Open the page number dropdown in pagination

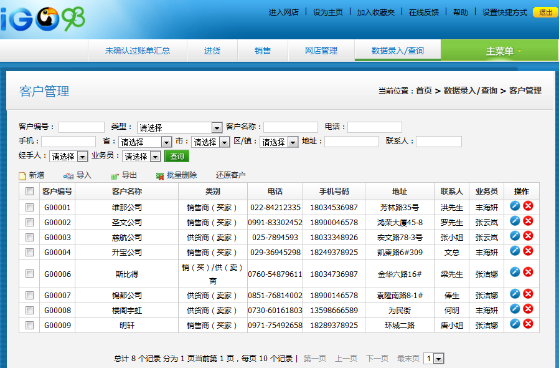pos(434,358)
